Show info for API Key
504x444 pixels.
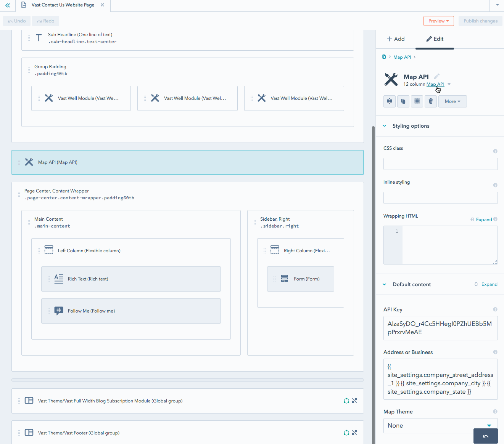pos(495,309)
